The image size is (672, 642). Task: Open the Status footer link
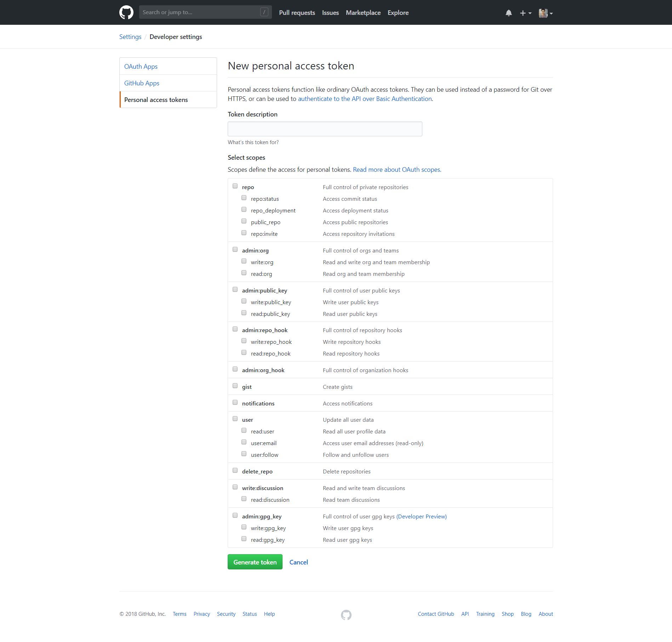pos(250,614)
